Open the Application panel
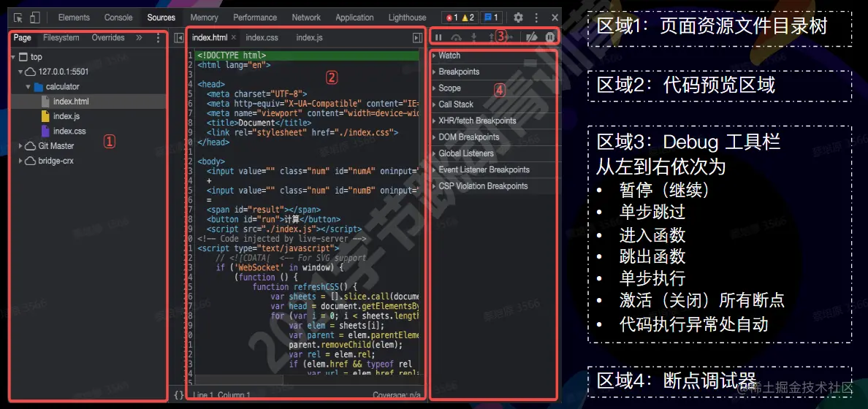Viewport: 868px width, 409px height. pos(354,18)
